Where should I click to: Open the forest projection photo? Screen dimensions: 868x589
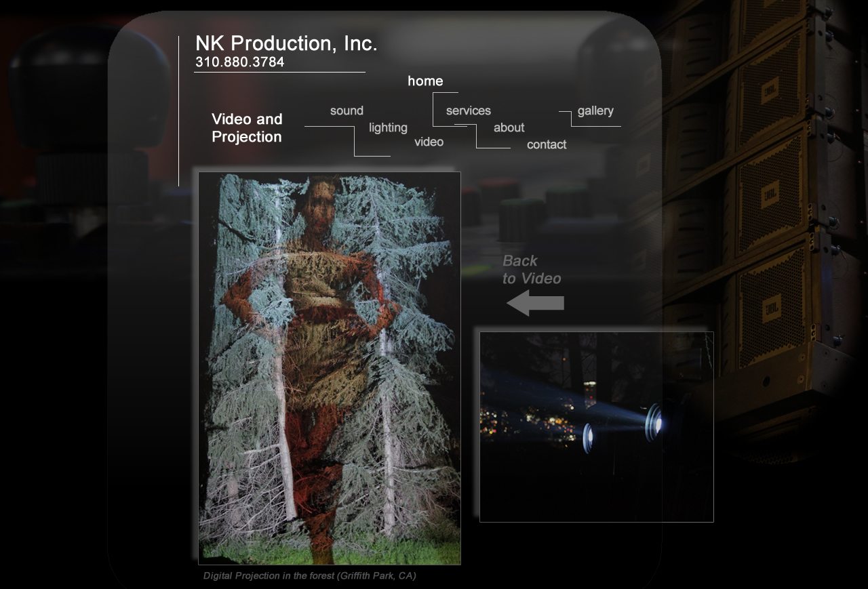tap(329, 368)
